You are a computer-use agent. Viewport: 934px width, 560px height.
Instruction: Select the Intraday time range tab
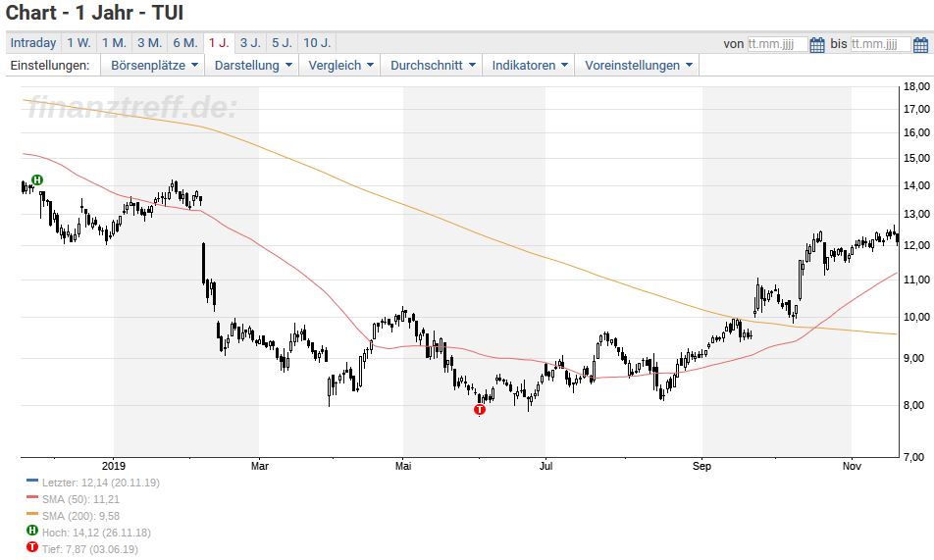[33, 43]
